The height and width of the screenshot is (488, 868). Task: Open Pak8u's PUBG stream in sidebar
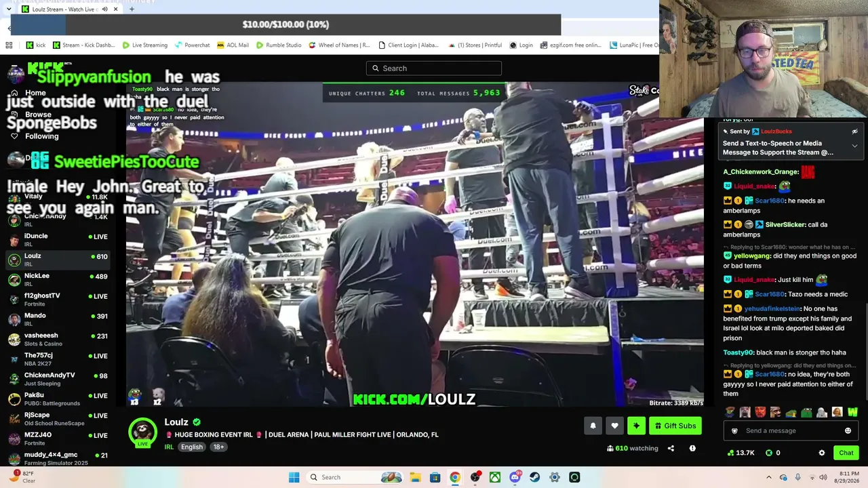tap(58, 399)
